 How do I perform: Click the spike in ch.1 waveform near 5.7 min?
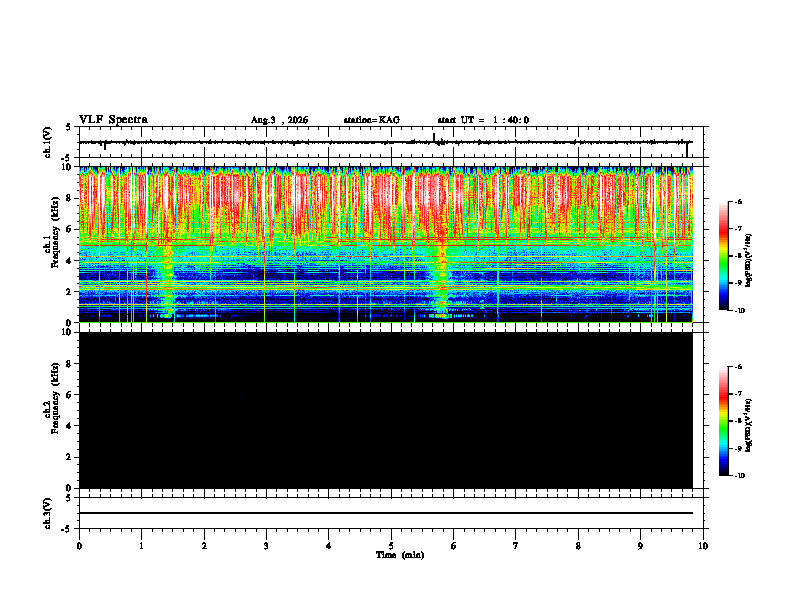coord(434,137)
